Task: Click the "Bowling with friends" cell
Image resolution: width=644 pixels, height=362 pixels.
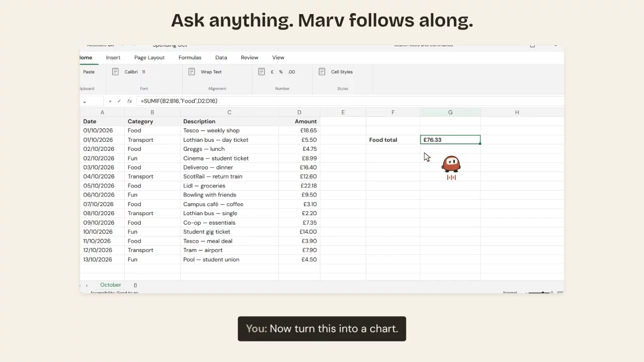Action: click(229, 195)
